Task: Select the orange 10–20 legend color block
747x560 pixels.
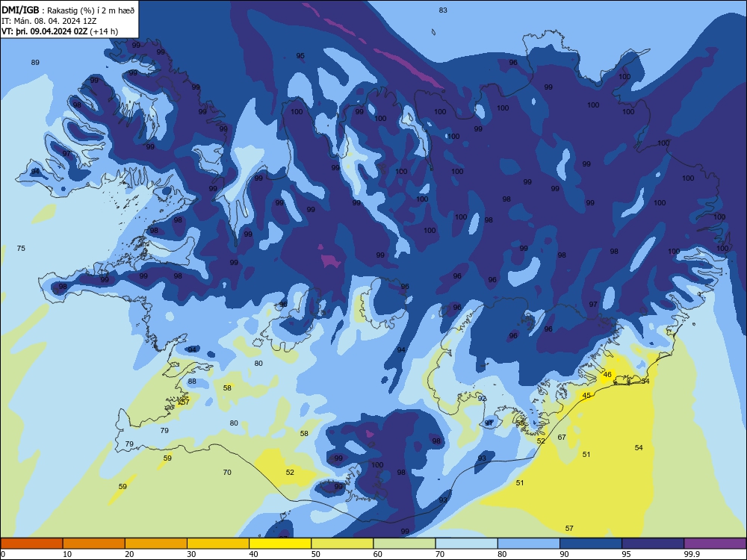Action: pyautogui.click(x=94, y=544)
